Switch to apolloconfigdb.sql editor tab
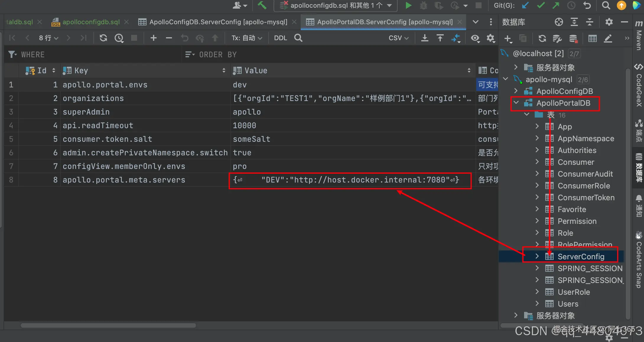The width and height of the screenshot is (644, 342). pyautogui.click(x=91, y=22)
